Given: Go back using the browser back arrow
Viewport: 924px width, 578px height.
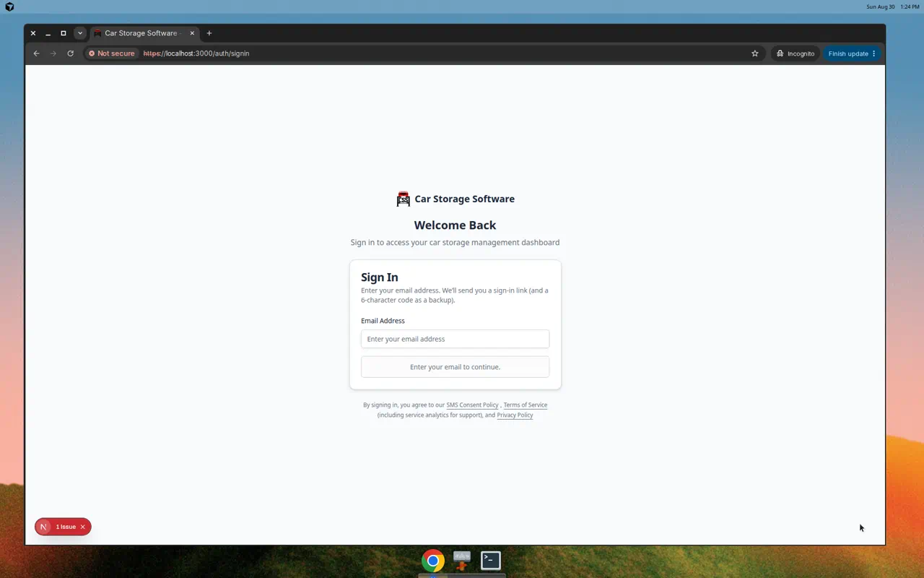Looking at the screenshot, I should tap(36, 53).
